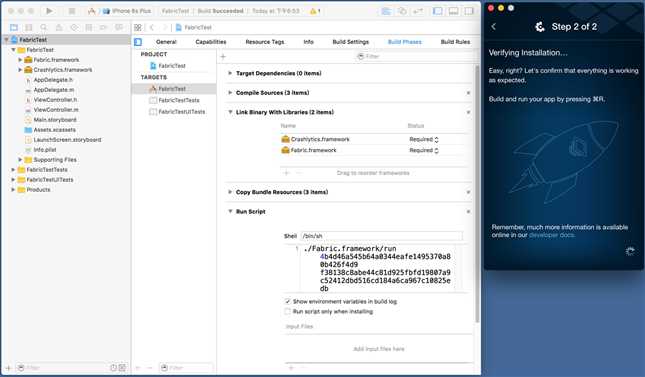Toggle the navigator pane visibility
This screenshot has width=645, height=377.
(x=438, y=11)
